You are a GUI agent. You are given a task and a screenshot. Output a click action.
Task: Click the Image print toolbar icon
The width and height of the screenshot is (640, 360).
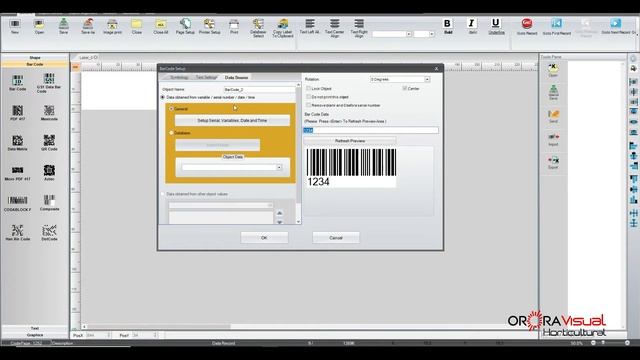click(x=112, y=26)
